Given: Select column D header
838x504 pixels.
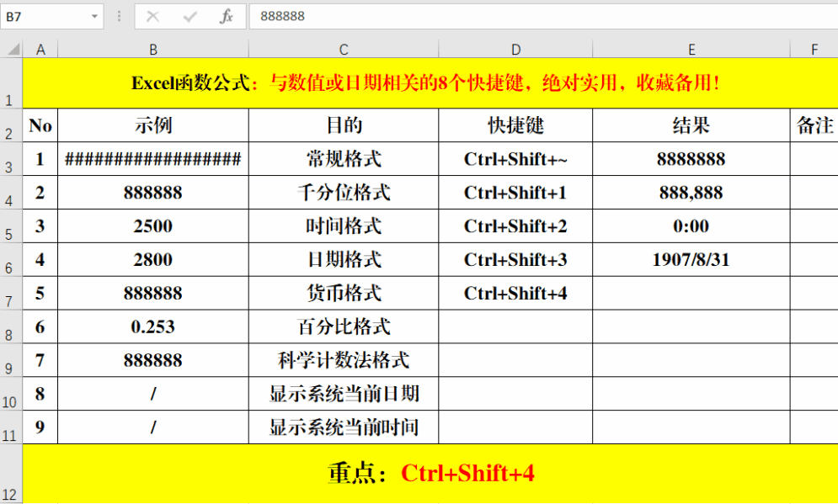Looking at the screenshot, I should point(515,50).
